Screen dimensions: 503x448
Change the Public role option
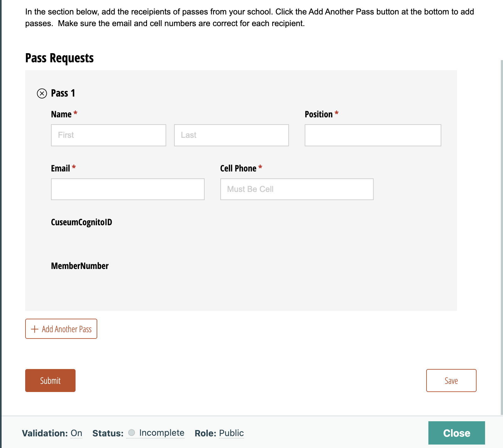coord(231,433)
